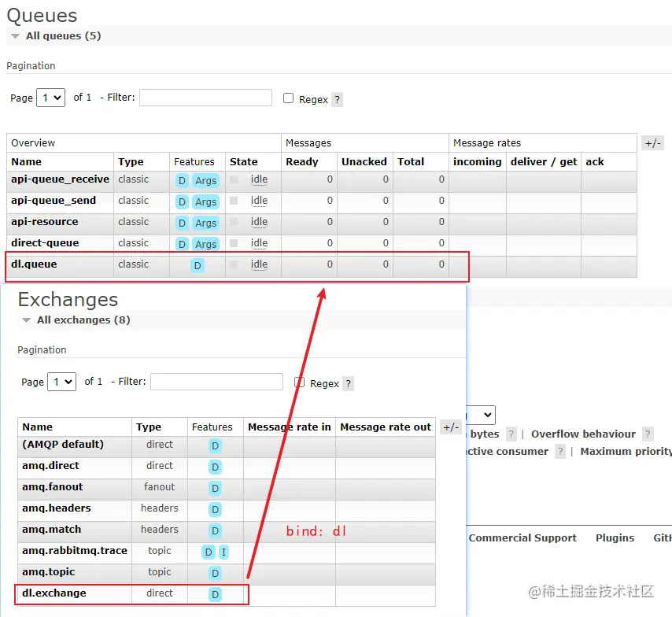Sort exchanges by Message rate out header
Viewport: 672px width, 617px height.
point(386,427)
